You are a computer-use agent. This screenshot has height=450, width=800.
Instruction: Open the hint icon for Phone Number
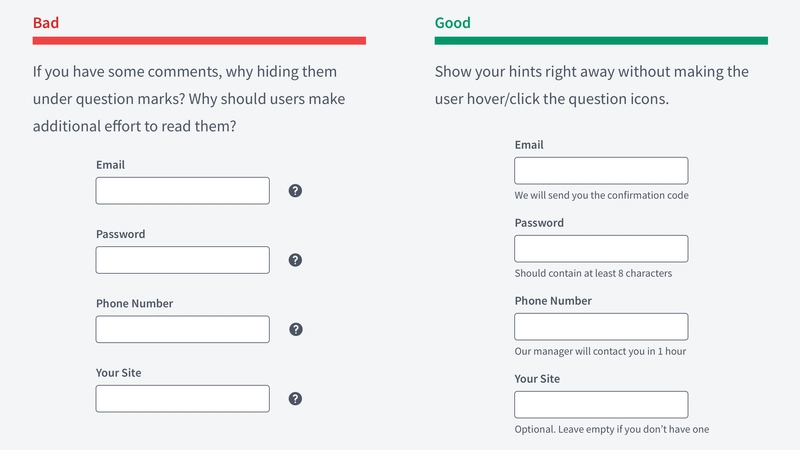[295, 329]
